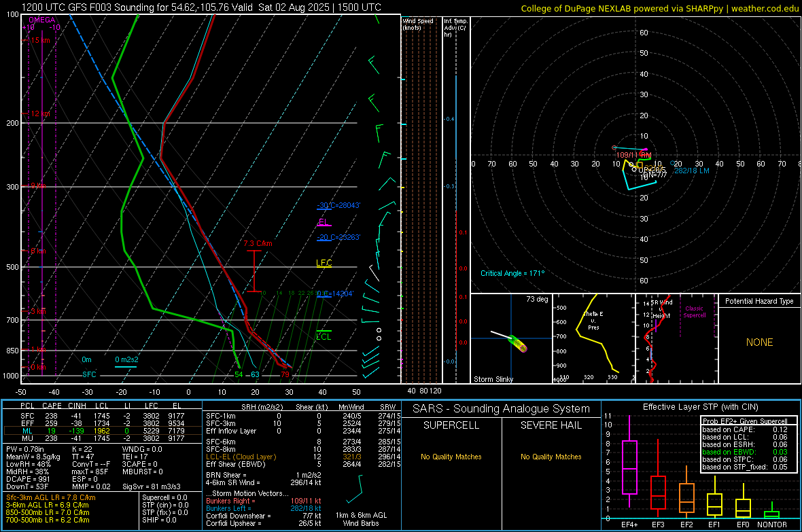Click the "TEI = 17" value
802x532 pixels.
click(x=135, y=457)
